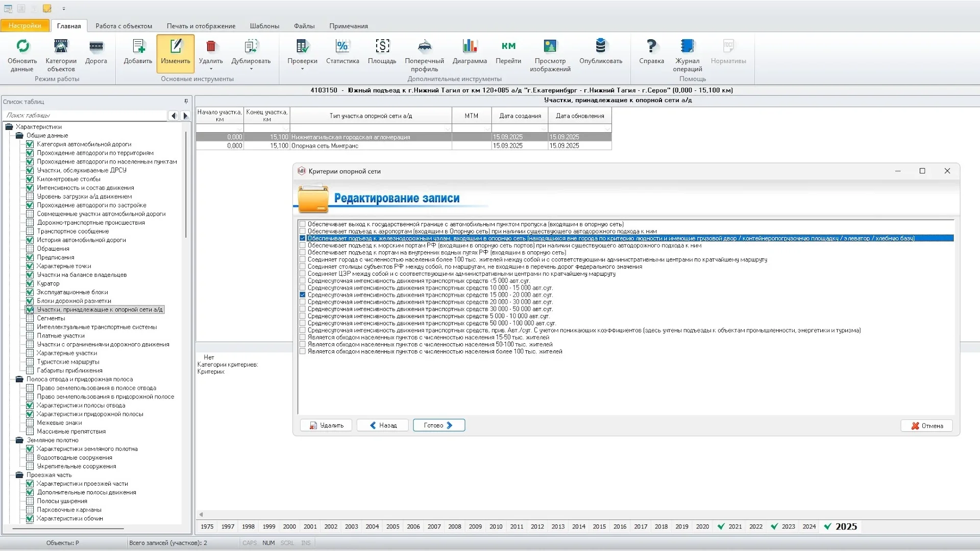Collapse the Общие данные tree folder
980x551 pixels.
19,136
